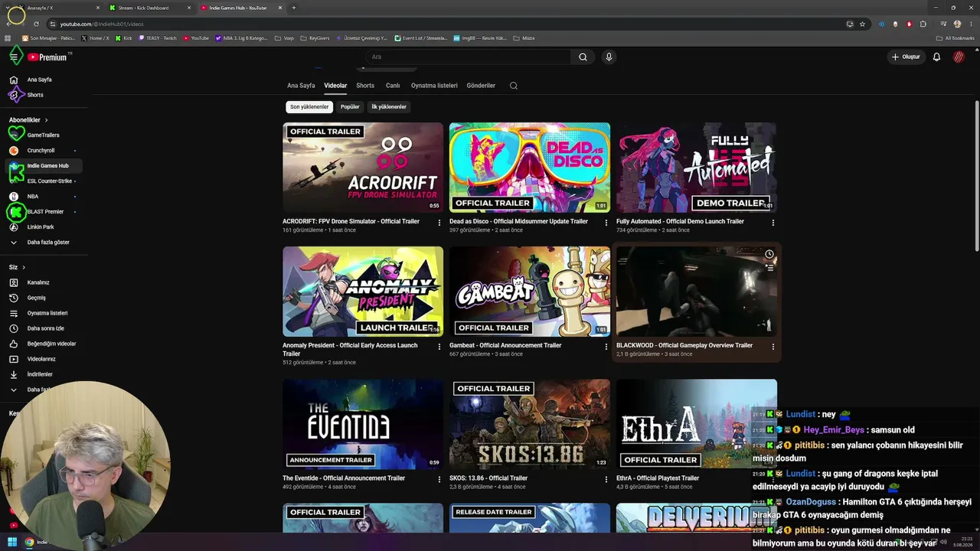Open the Oluştur create menu

click(905, 57)
